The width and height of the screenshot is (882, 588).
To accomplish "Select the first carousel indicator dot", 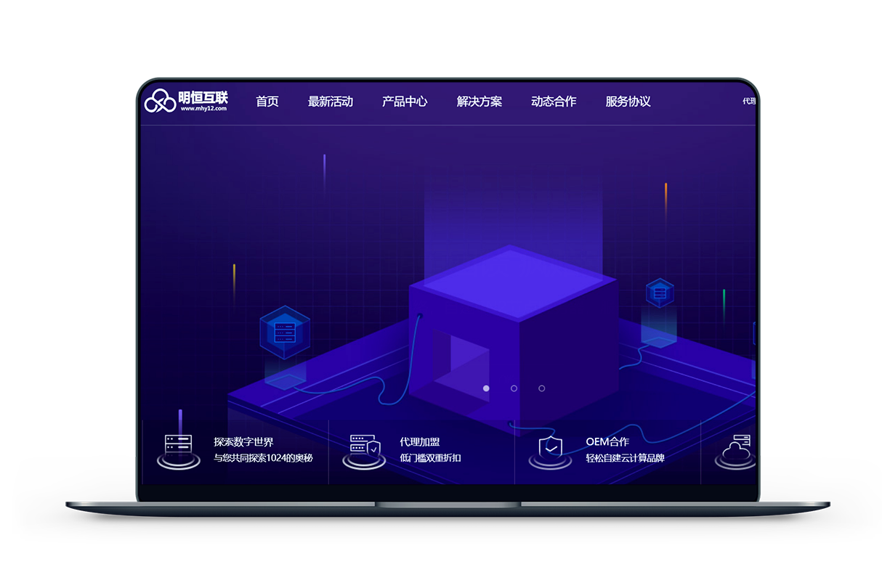I will pyautogui.click(x=486, y=388).
